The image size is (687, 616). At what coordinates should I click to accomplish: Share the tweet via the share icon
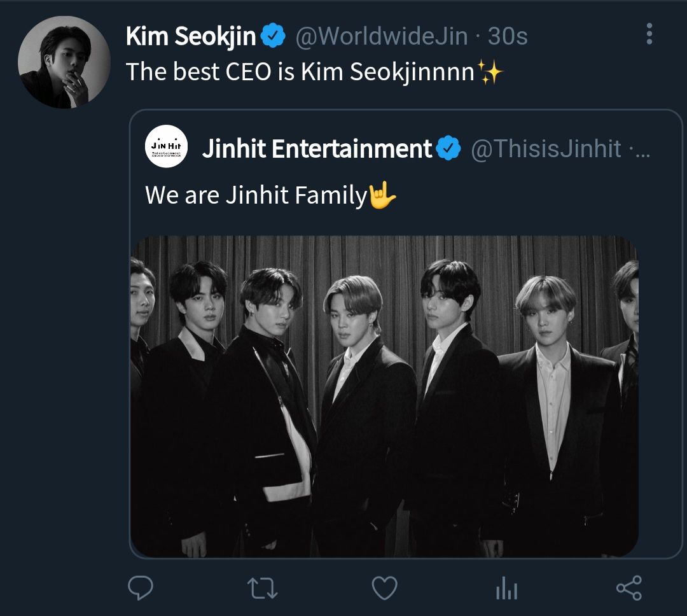click(629, 588)
